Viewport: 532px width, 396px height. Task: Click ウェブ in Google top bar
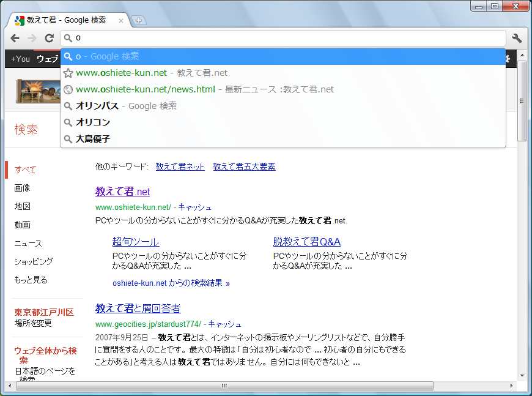tap(48, 59)
